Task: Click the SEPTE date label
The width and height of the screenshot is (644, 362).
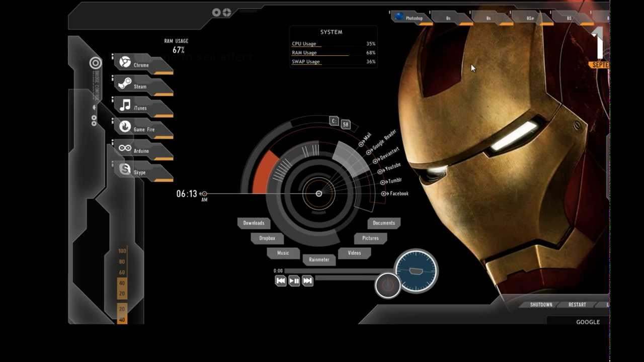Action: point(599,65)
